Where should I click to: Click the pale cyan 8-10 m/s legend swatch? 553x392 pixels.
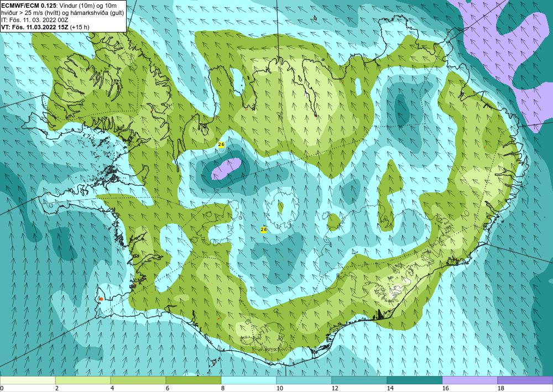click(x=249, y=380)
